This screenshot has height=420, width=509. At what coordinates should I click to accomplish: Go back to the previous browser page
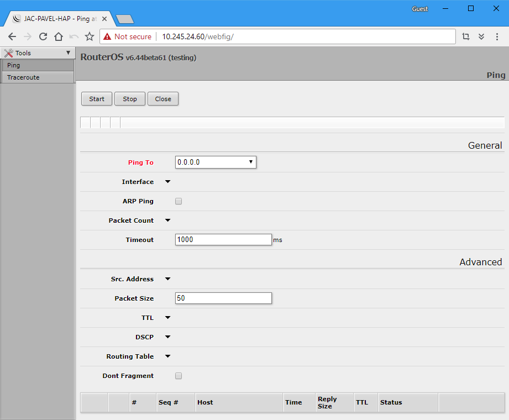coord(12,36)
